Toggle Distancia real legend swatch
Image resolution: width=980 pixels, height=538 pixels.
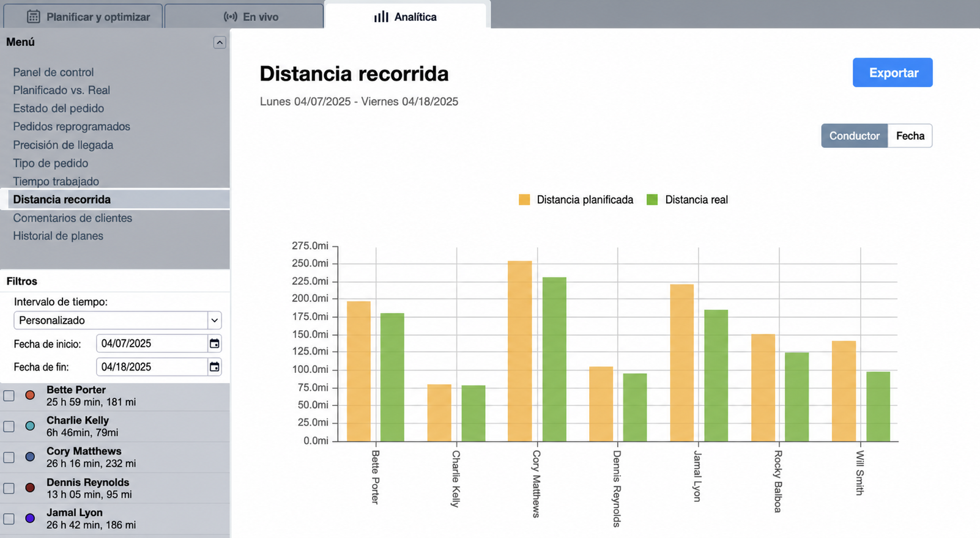(652, 199)
